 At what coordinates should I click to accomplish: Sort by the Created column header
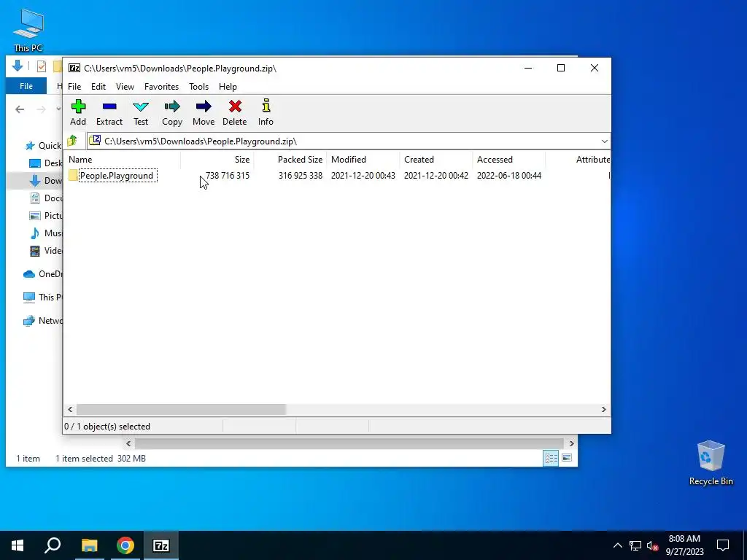[x=436, y=160]
